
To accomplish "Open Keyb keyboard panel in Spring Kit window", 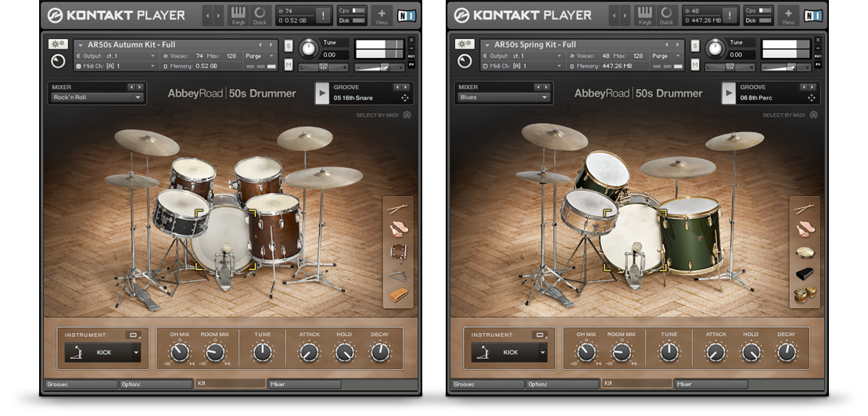I will coord(645,15).
